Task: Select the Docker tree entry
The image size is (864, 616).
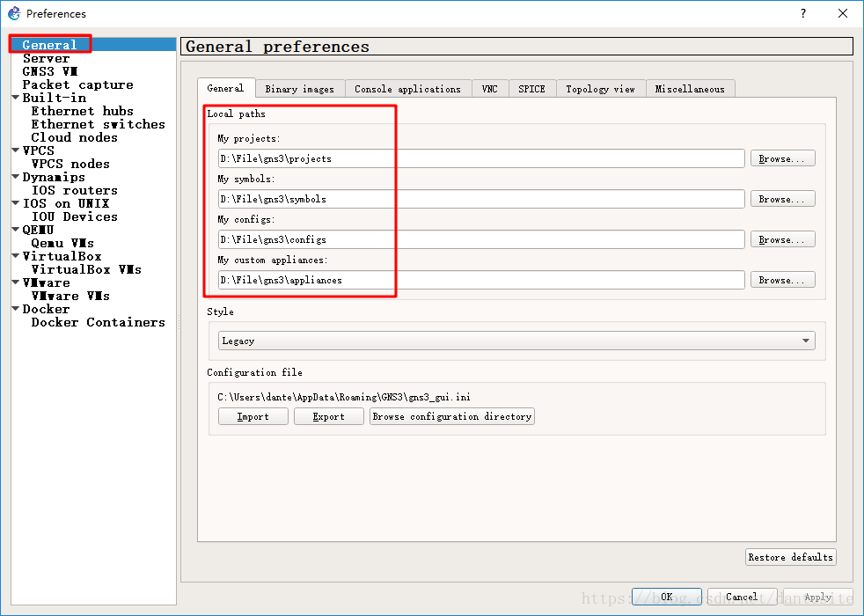Action: [46, 310]
